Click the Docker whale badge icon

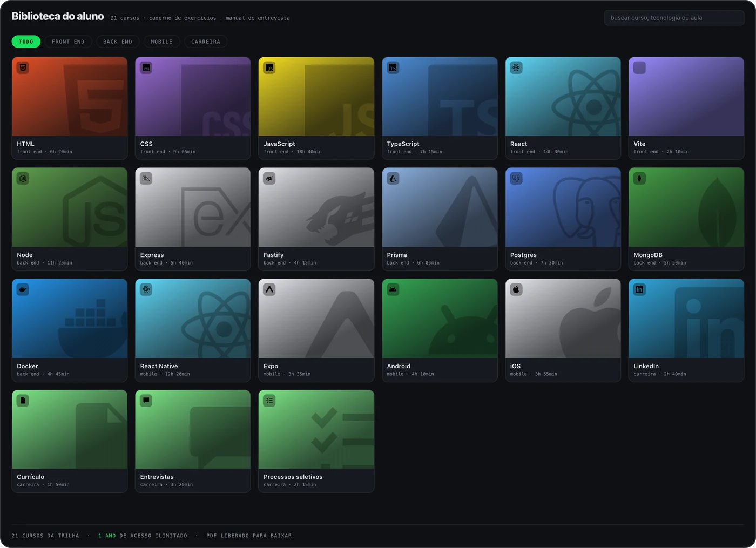[23, 289]
